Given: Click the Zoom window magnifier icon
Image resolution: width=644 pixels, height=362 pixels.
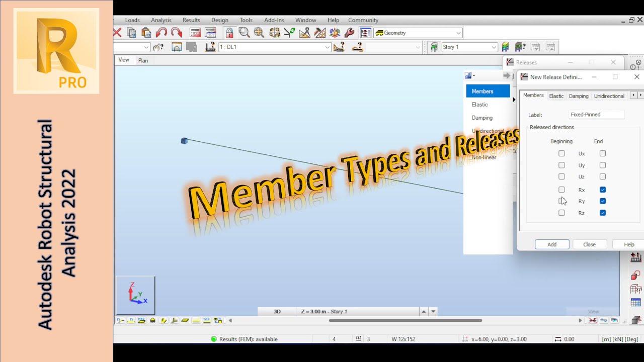Looking at the screenshot, I should [x=245, y=33].
